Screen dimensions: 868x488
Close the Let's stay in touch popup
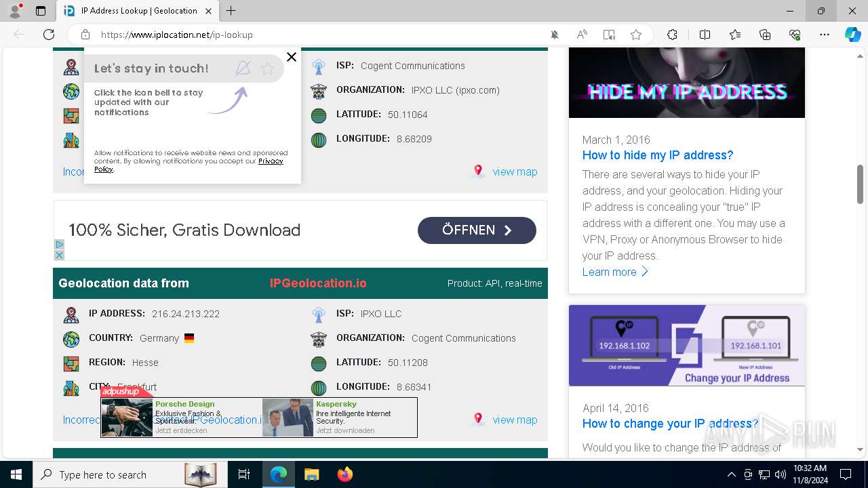pos(292,57)
